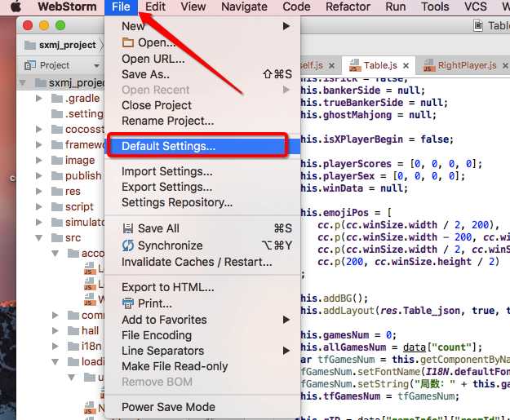Open the Edit menu
Screen dimensions: 510x420
155,7
